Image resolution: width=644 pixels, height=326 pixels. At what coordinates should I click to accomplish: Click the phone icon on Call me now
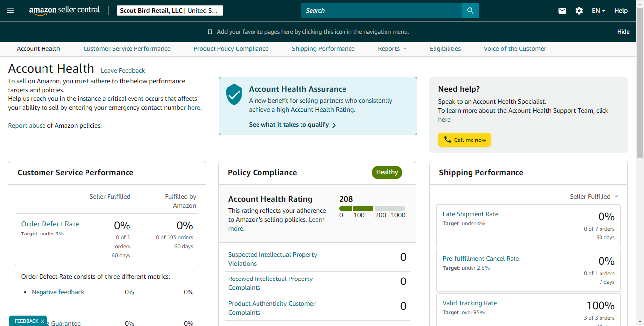tap(448, 140)
